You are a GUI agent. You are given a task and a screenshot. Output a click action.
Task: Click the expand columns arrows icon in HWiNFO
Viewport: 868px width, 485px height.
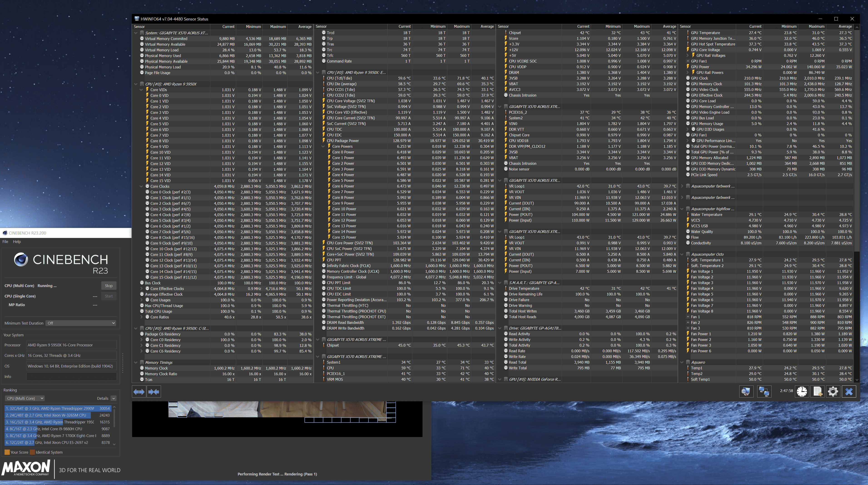click(139, 392)
